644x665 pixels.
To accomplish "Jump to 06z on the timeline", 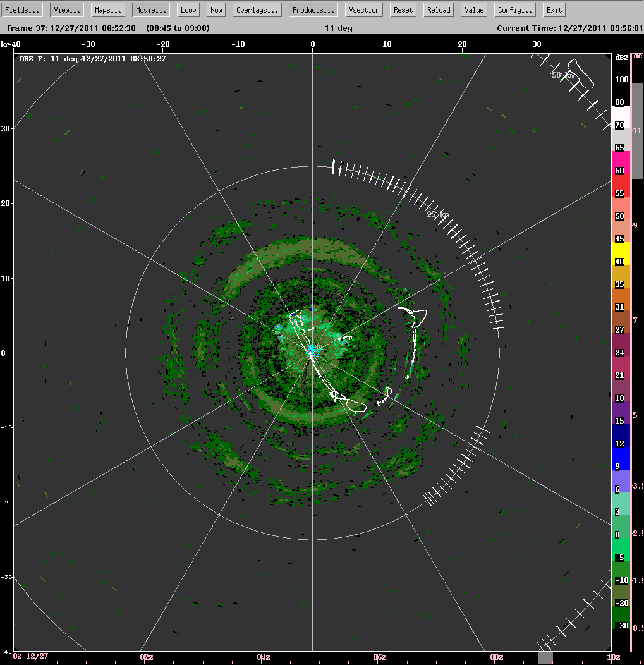I will 380,657.
